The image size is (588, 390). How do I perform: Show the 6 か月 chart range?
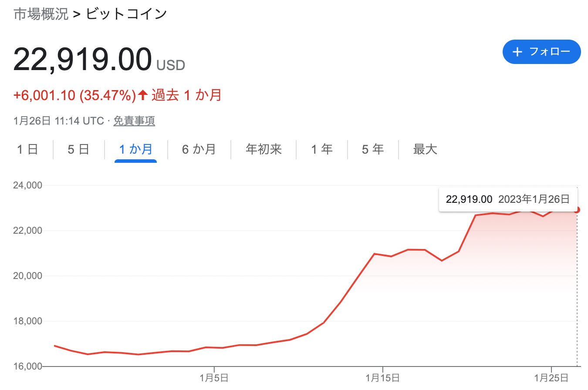[x=199, y=149]
